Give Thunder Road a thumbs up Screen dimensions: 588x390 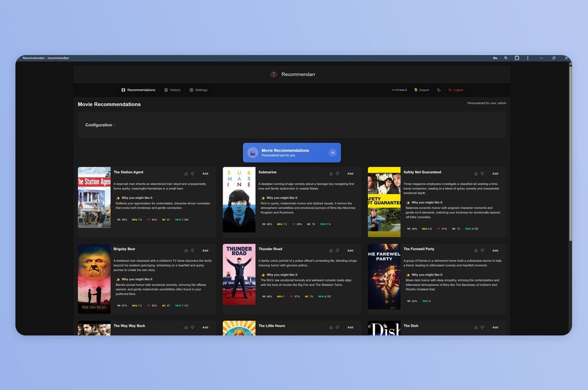pos(331,251)
